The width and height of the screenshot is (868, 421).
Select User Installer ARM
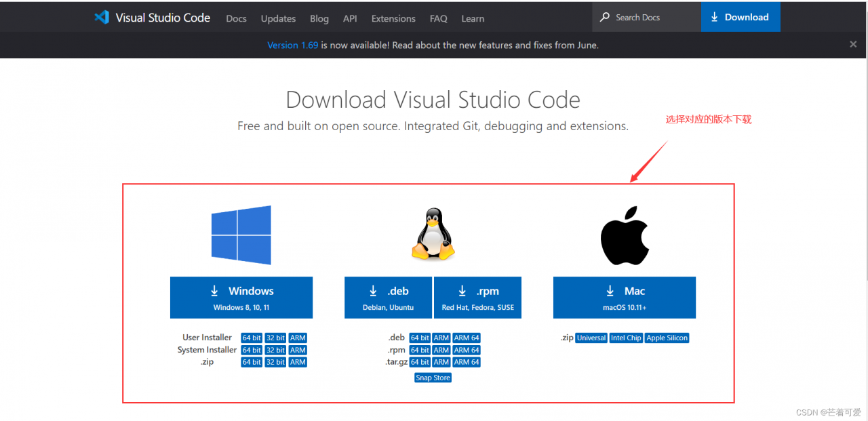coord(298,338)
